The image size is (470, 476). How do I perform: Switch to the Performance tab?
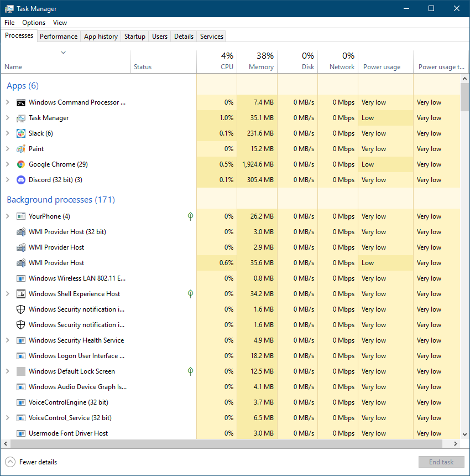(x=59, y=37)
